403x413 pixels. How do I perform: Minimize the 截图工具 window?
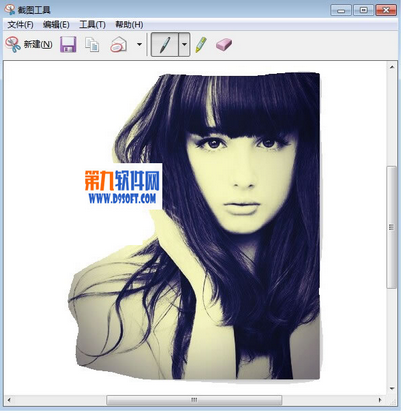click(341, 10)
